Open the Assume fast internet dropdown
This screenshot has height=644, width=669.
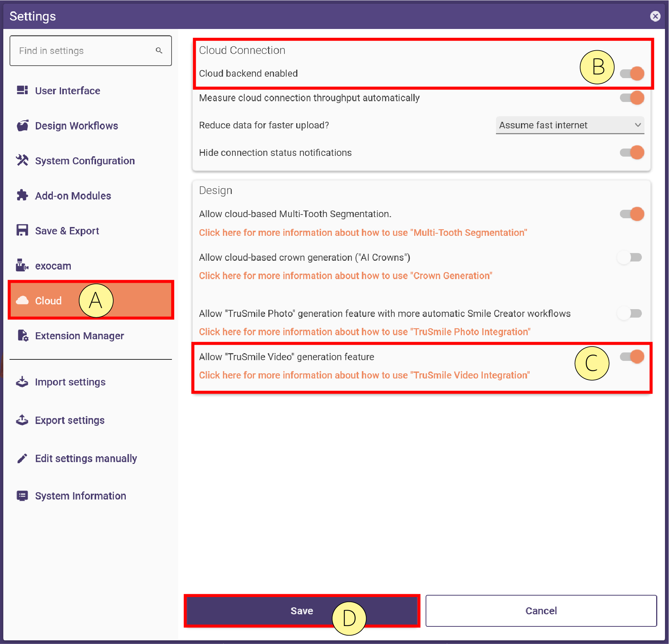click(x=570, y=125)
